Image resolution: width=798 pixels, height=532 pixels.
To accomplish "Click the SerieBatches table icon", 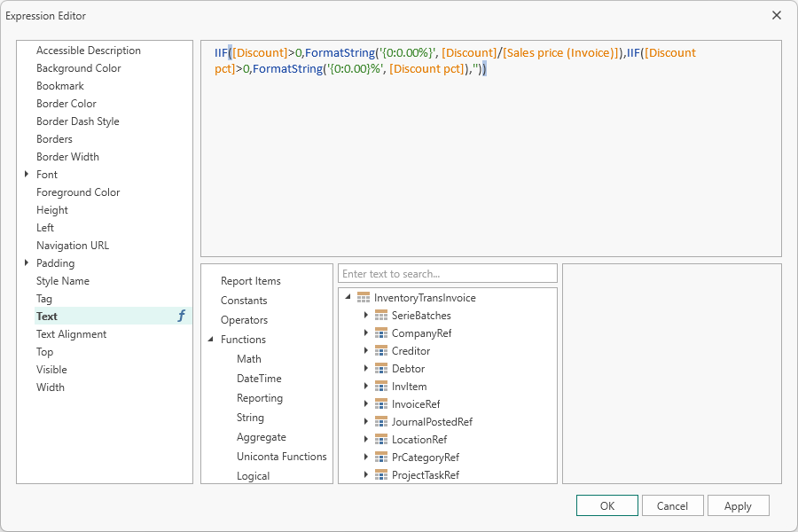I will 380,316.
